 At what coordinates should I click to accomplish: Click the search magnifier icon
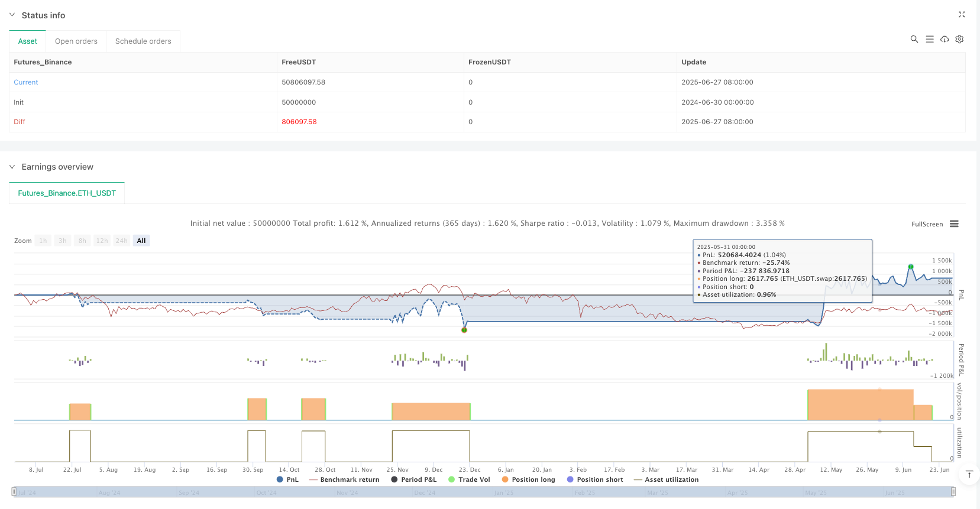(914, 39)
